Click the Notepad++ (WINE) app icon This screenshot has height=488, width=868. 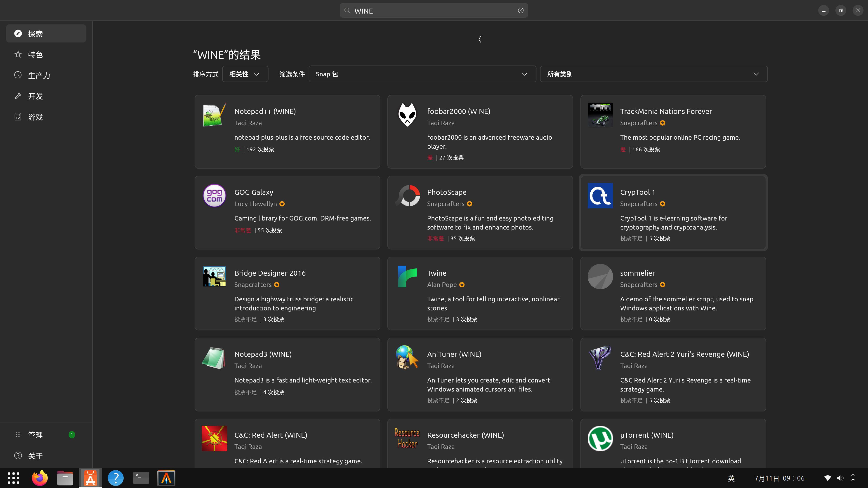(x=214, y=115)
